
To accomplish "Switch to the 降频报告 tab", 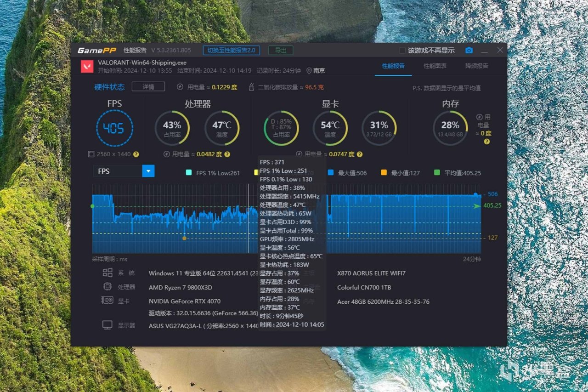I will pos(477,66).
